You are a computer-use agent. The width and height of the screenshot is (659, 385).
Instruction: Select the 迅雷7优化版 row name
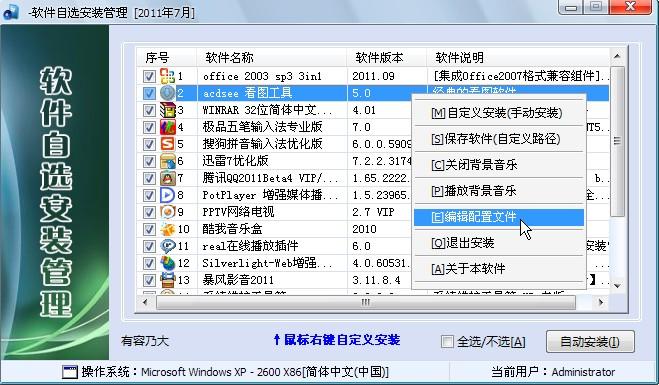tap(235, 161)
